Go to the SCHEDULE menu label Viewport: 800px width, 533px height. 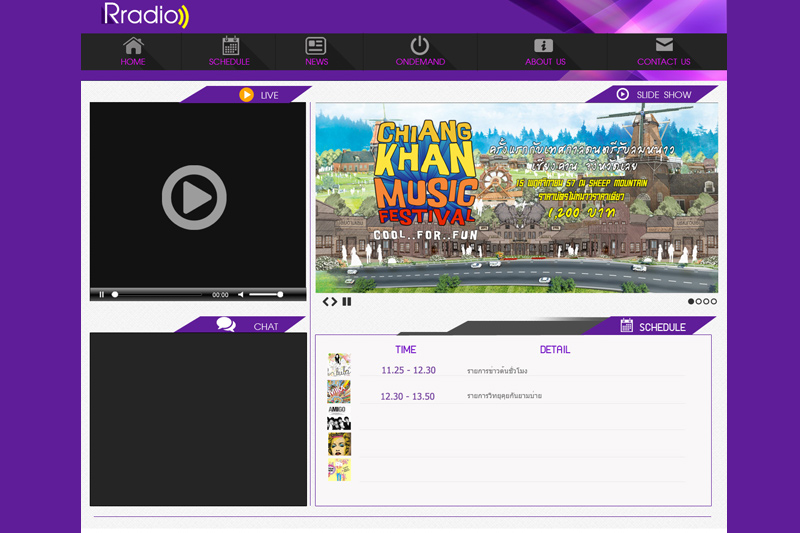pos(229,62)
